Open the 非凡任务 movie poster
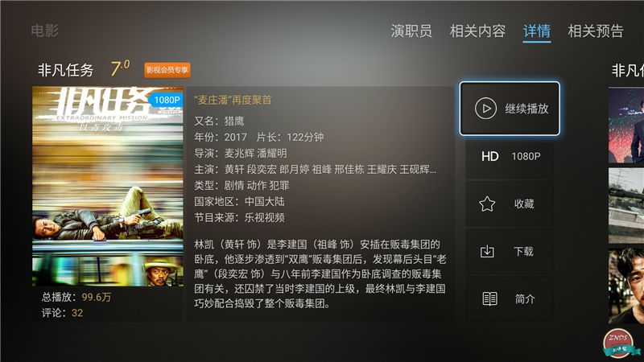This screenshot has height=362, width=644. pyautogui.click(x=108, y=186)
